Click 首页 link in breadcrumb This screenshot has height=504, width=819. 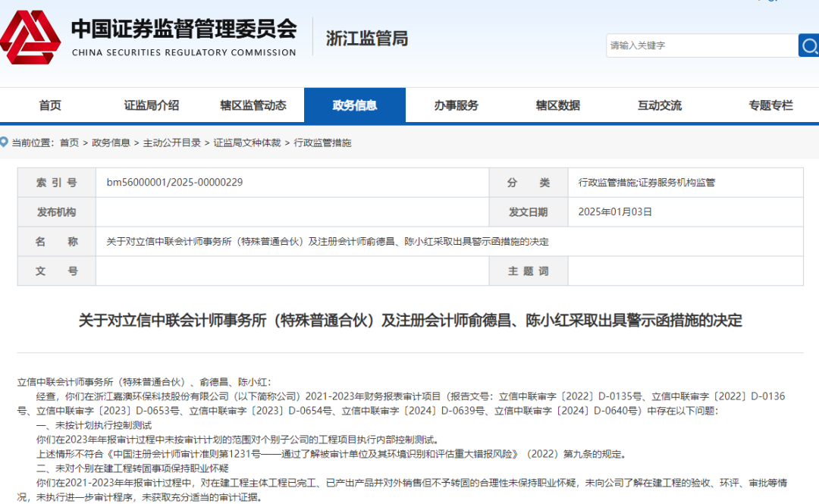69,142
